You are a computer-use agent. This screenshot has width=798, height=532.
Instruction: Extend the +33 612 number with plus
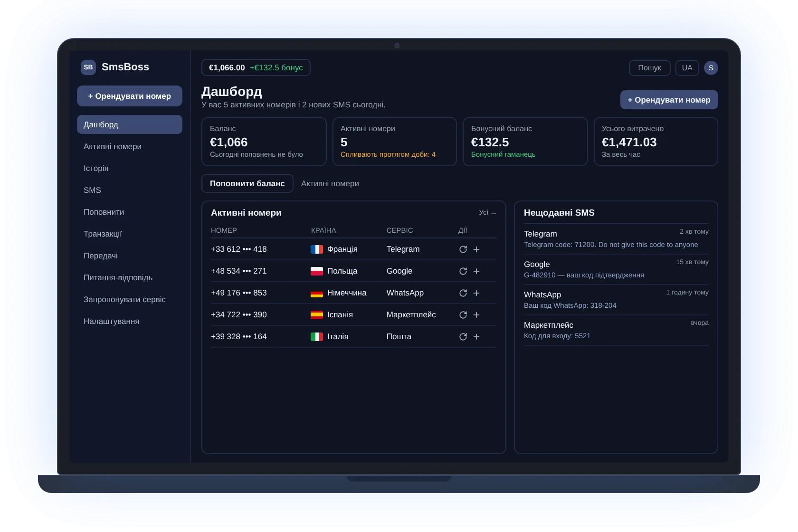(x=476, y=249)
